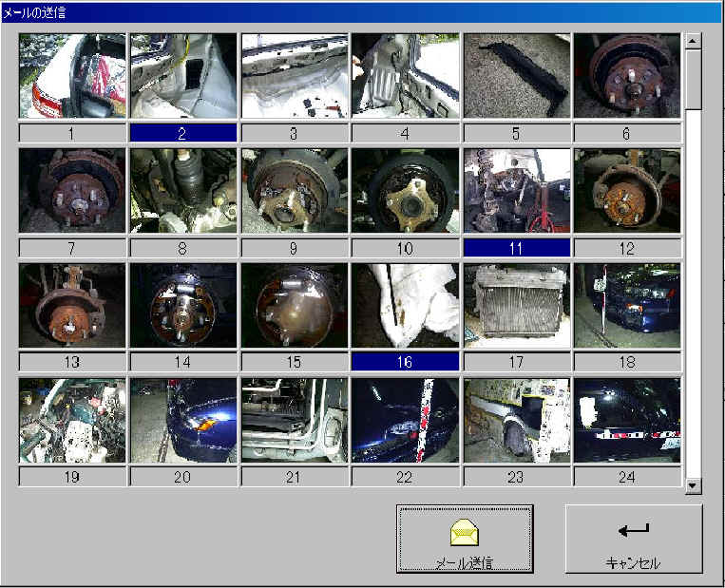Toggle the number 17 label button
This screenshot has height=588, width=725.
point(517,362)
